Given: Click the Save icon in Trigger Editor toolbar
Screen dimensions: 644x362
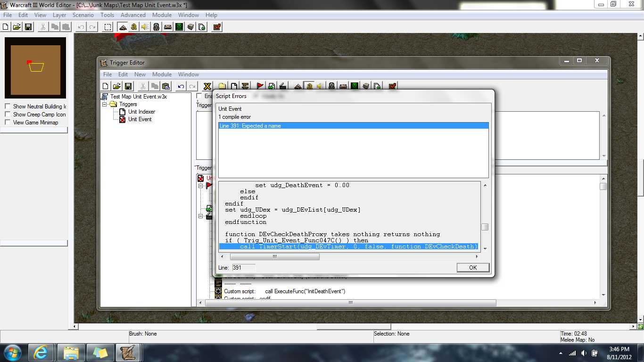Looking at the screenshot, I should tap(128, 86).
